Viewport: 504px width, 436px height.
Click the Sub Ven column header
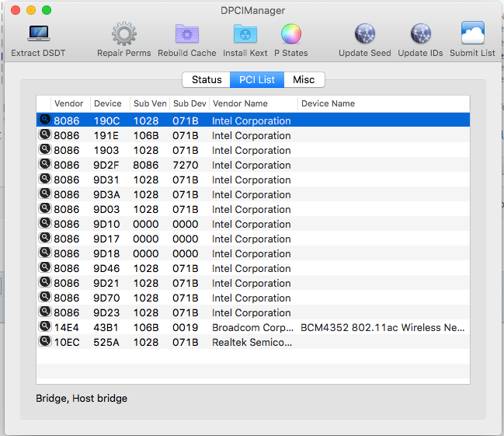(149, 103)
